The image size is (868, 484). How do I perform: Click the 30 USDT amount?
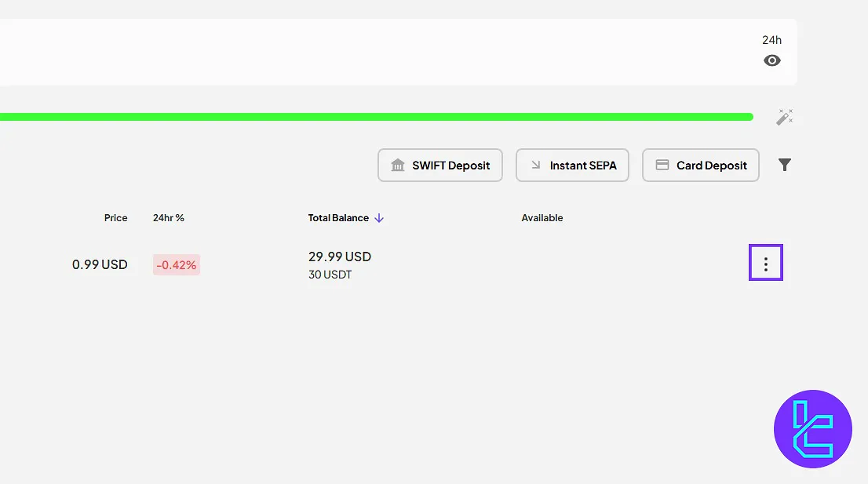point(330,275)
